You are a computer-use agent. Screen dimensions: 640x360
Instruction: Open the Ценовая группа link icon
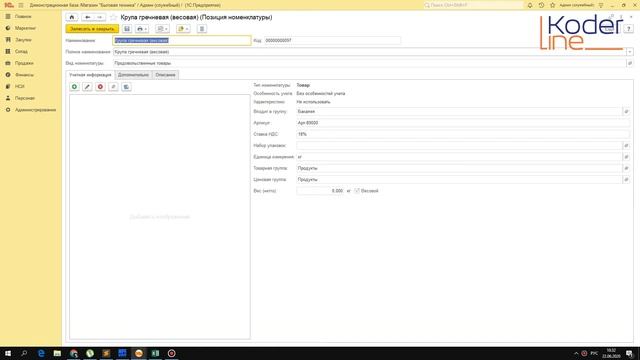(626, 180)
